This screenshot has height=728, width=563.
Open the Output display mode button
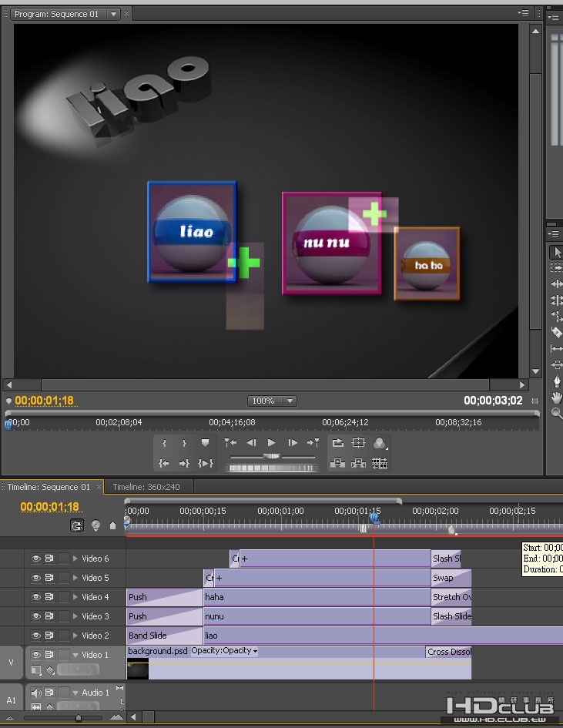point(380,444)
